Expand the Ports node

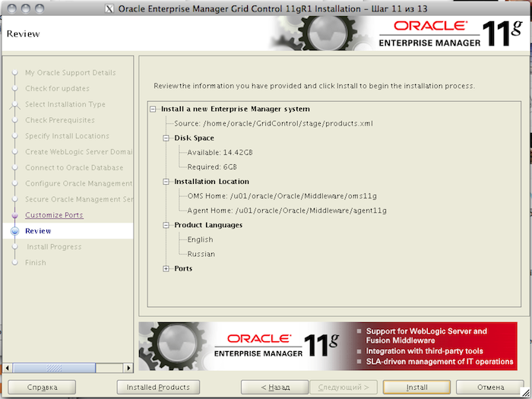(x=166, y=269)
